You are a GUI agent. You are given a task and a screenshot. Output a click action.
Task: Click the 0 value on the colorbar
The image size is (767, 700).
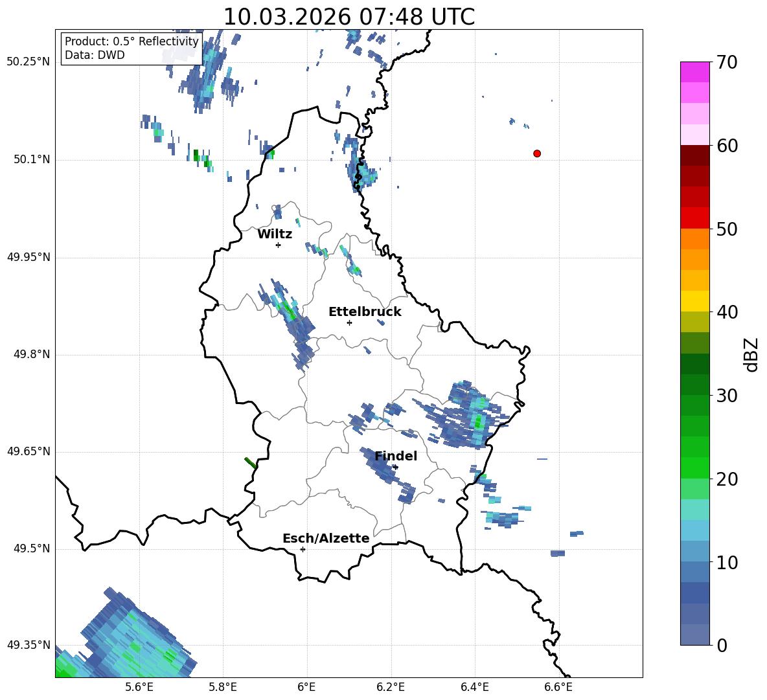(722, 645)
